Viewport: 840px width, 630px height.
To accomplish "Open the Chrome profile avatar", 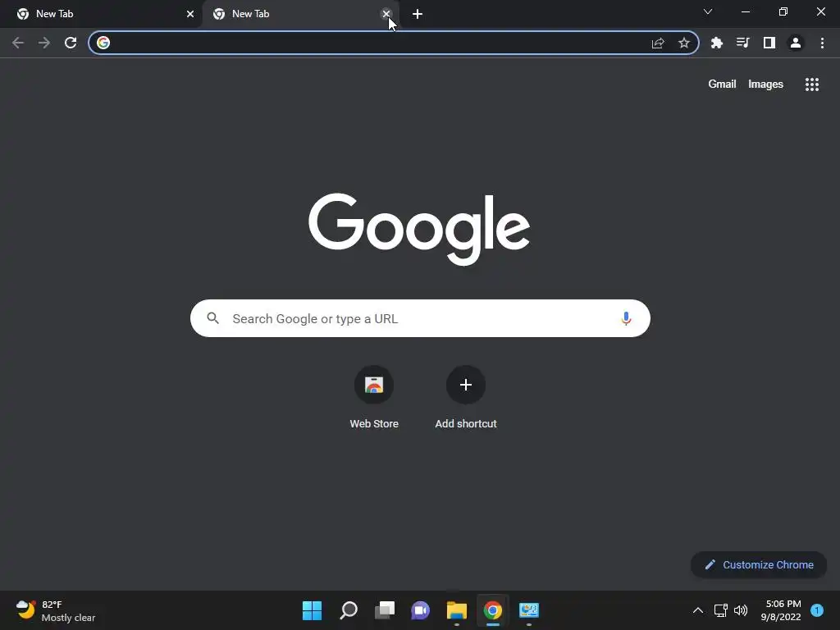I will (x=796, y=43).
